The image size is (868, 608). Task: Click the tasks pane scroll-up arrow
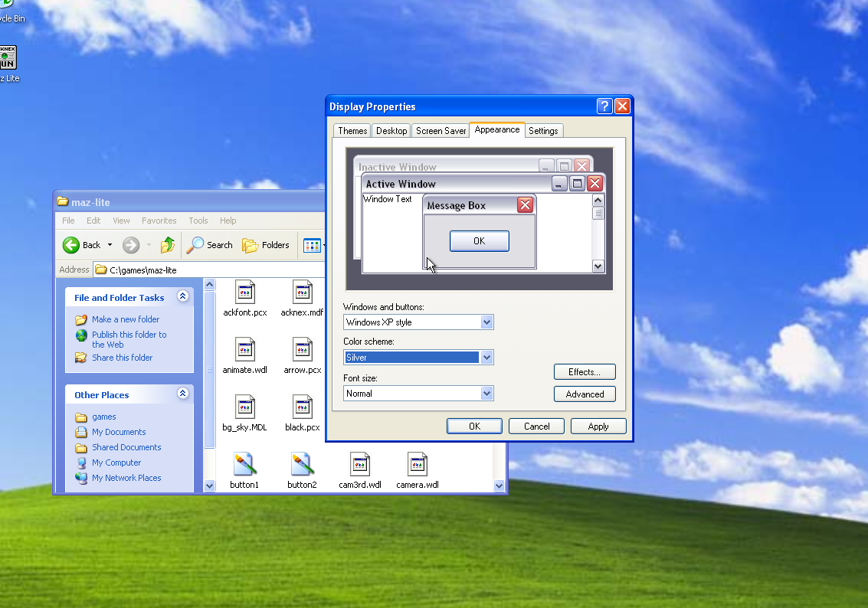(x=209, y=284)
